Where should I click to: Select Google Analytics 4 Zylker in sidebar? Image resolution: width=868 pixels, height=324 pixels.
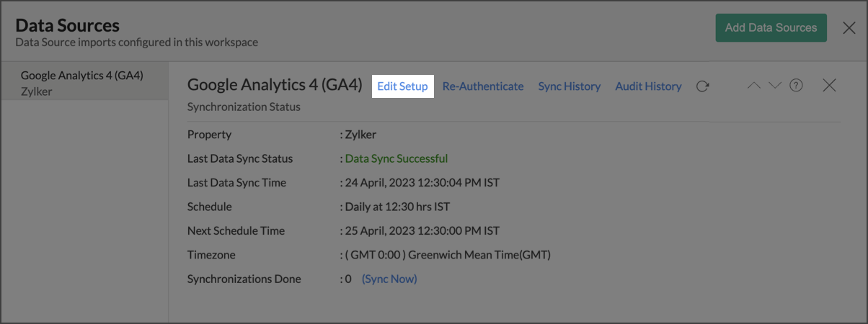pos(83,83)
